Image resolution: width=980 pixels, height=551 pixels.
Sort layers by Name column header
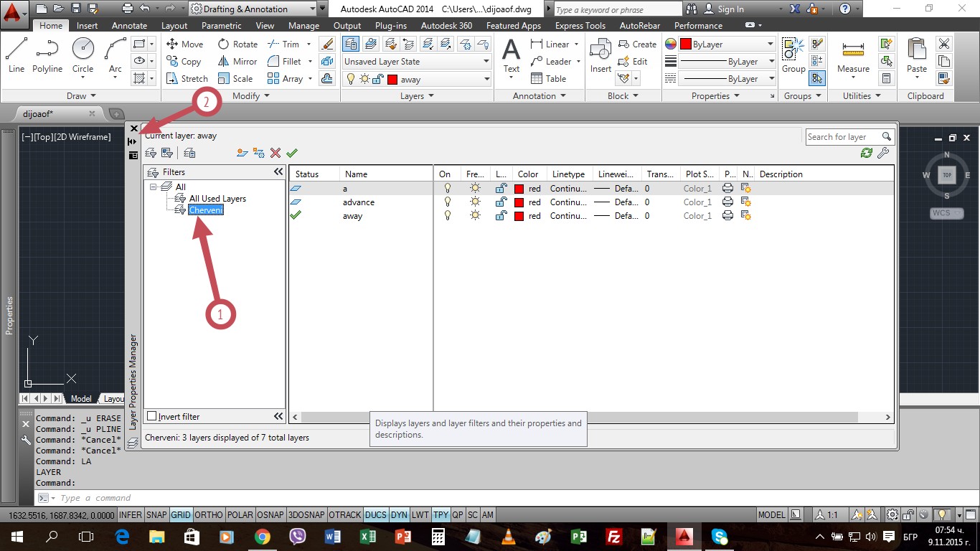pos(386,174)
